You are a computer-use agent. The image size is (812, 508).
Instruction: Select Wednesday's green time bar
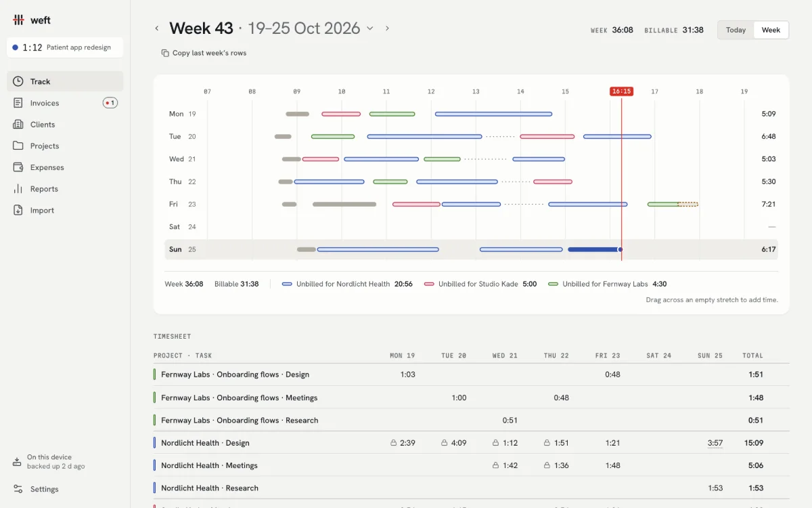click(x=442, y=159)
